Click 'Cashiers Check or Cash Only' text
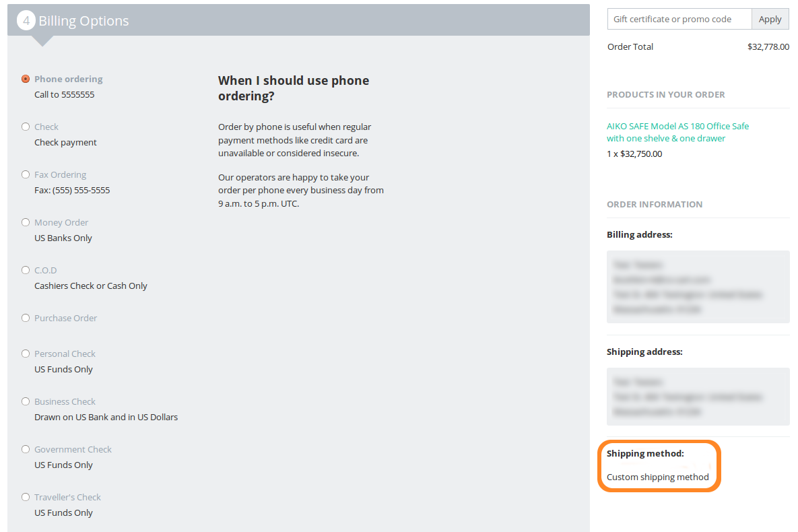The image size is (798, 532). click(91, 286)
